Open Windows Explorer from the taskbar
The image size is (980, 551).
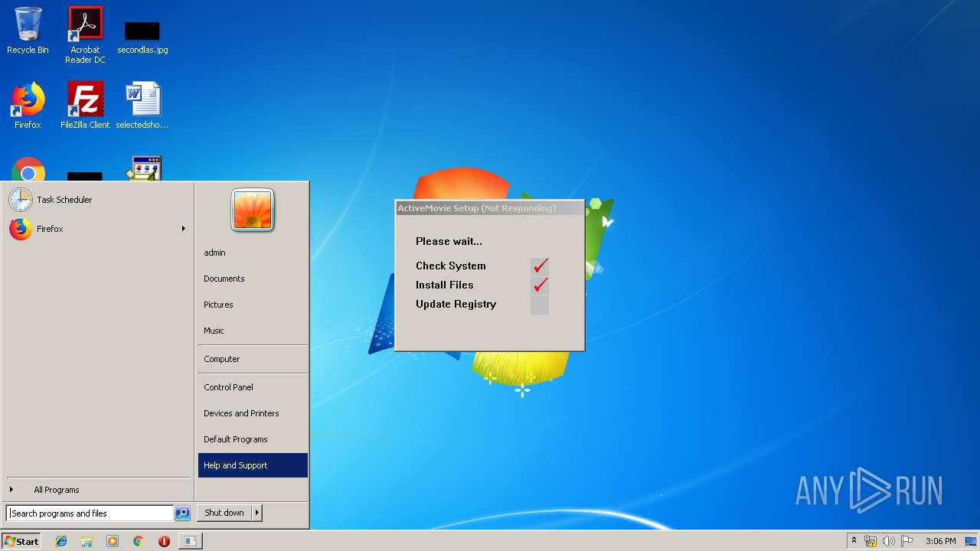click(x=87, y=541)
